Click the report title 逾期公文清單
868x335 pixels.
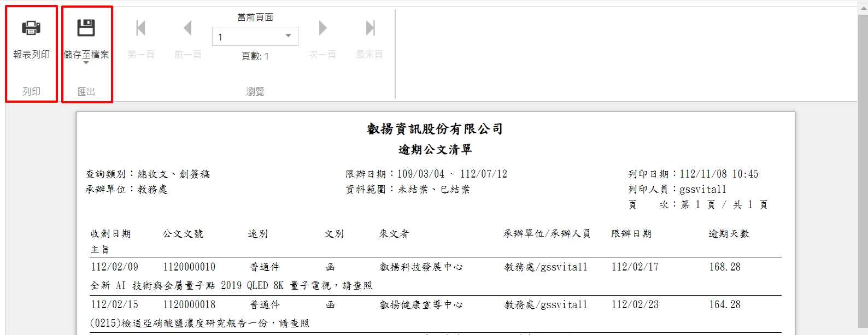click(x=435, y=149)
